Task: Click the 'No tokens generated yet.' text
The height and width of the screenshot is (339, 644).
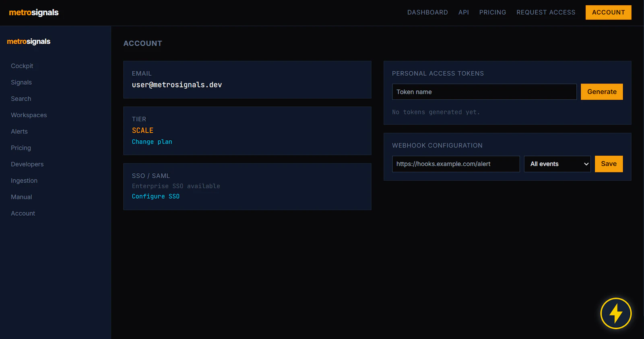Action: 436,112
